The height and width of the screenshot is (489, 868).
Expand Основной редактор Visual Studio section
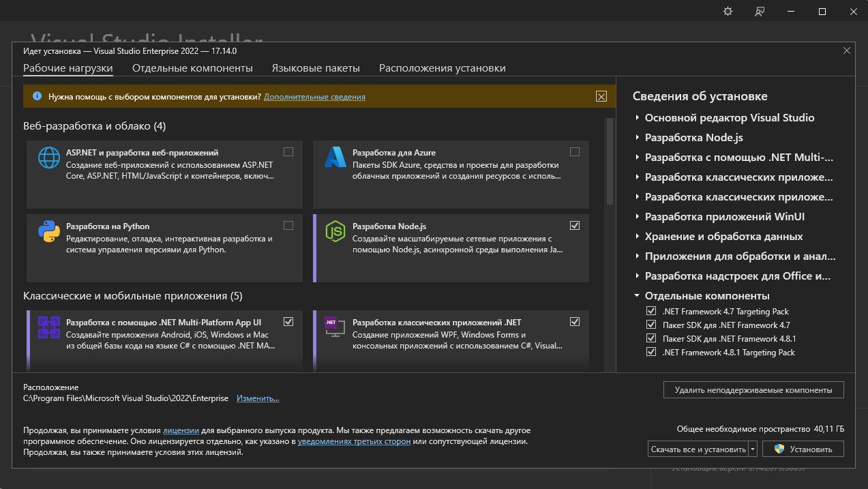pos(637,118)
